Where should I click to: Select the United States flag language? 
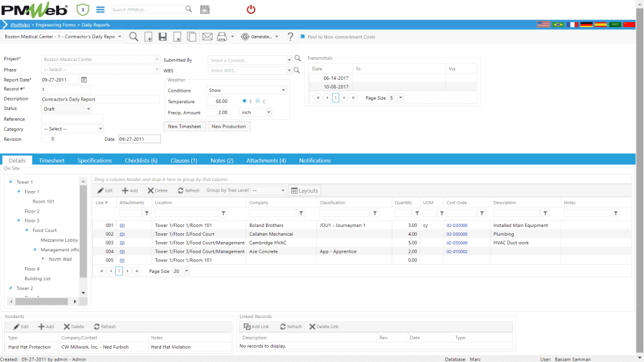coord(543,25)
